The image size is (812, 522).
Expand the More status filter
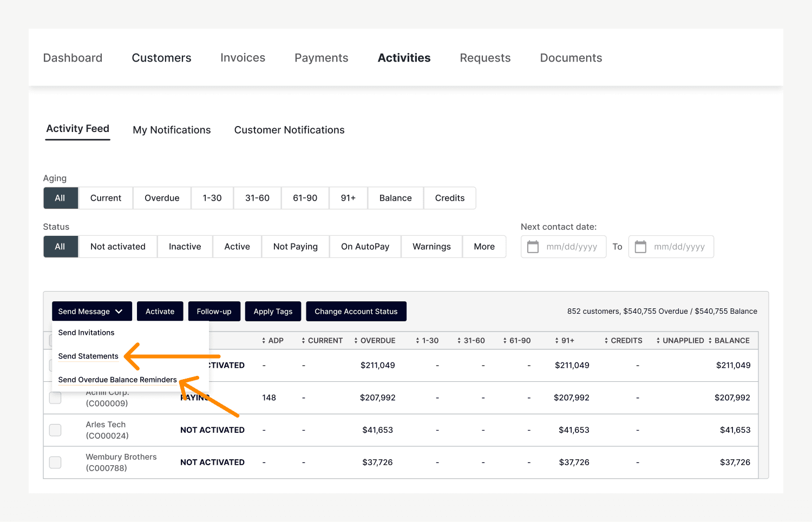484,247
